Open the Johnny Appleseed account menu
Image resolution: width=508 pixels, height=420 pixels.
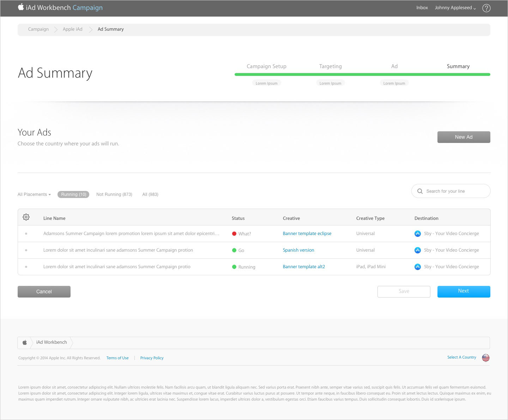tap(455, 8)
